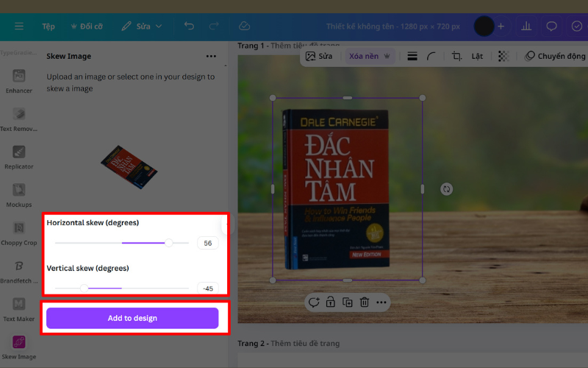
Task: Open more options below selected image
Action: [381, 302]
